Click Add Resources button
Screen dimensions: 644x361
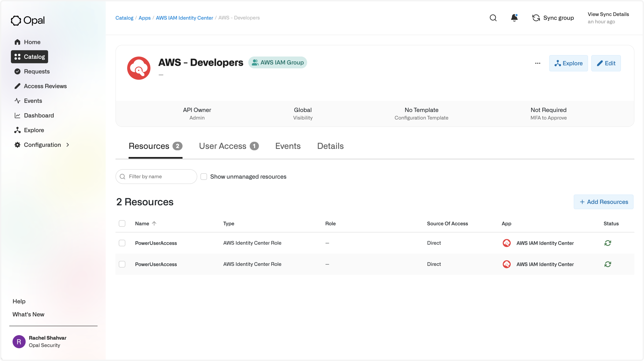603,202
